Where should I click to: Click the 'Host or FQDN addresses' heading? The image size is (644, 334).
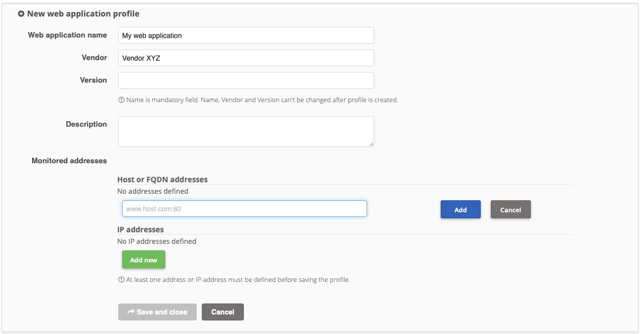162,179
